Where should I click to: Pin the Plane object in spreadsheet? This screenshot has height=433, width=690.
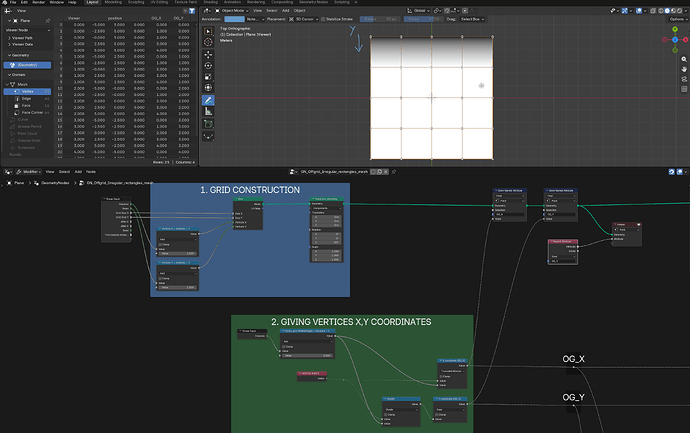(48, 21)
